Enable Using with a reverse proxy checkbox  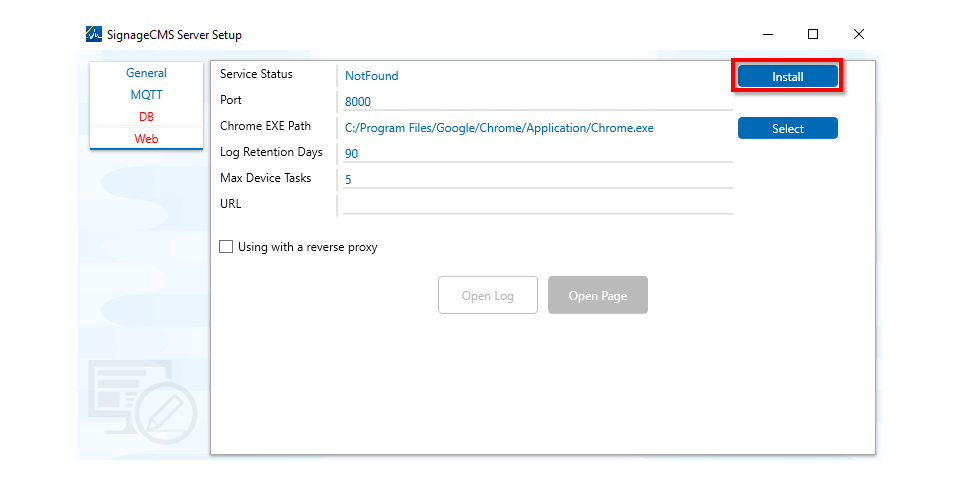tap(226, 247)
